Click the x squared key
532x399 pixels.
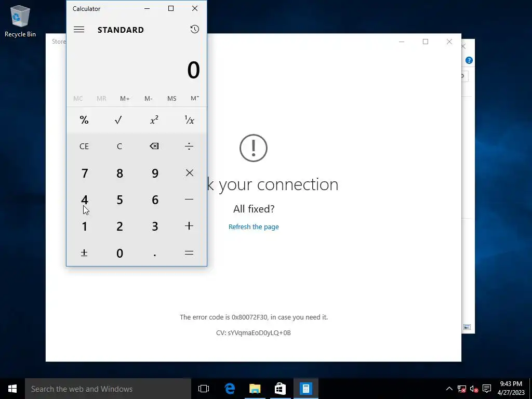coord(154,120)
